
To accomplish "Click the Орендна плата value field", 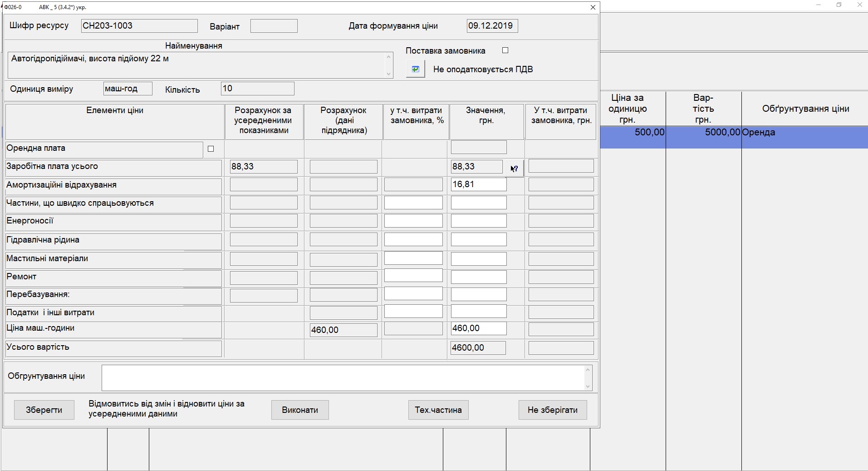I will coord(479,147).
